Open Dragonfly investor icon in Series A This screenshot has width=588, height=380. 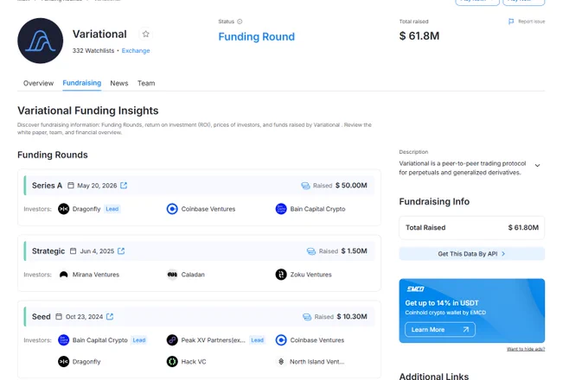(x=63, y=209)
